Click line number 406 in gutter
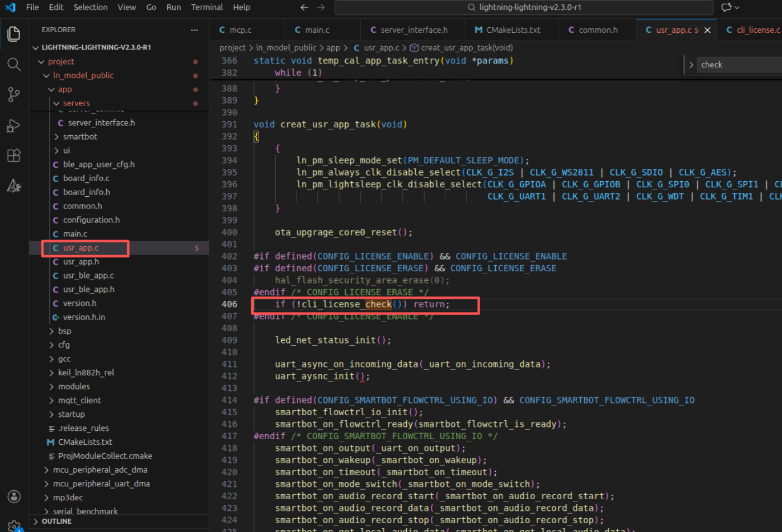The height and width of the screenshot is (532, 782). [229, 305]
